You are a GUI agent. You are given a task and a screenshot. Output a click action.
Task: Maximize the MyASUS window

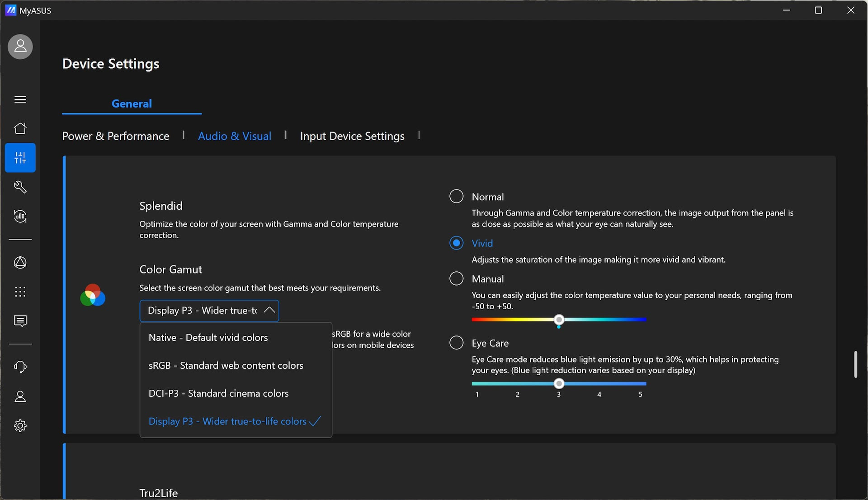(x=818, y=10)
